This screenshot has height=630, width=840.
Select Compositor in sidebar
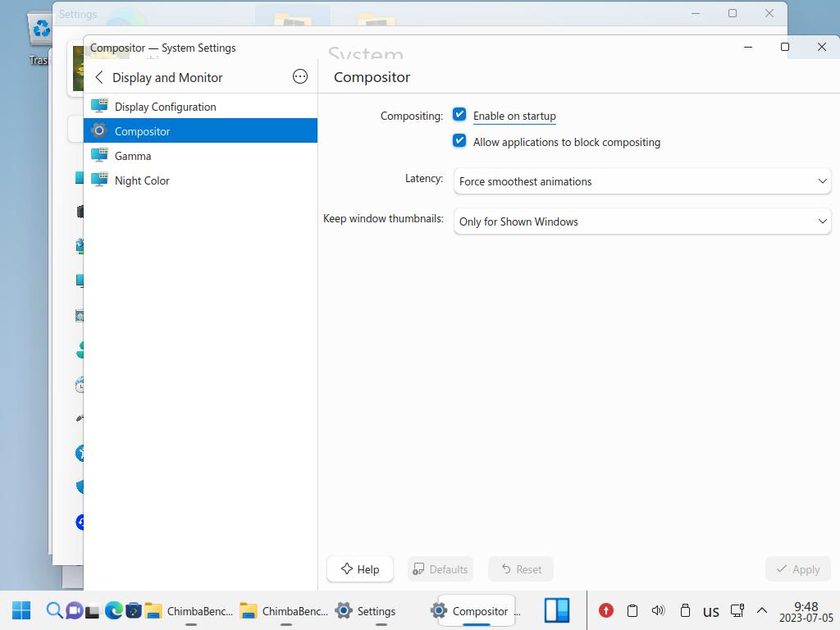[x=200, y=130]
